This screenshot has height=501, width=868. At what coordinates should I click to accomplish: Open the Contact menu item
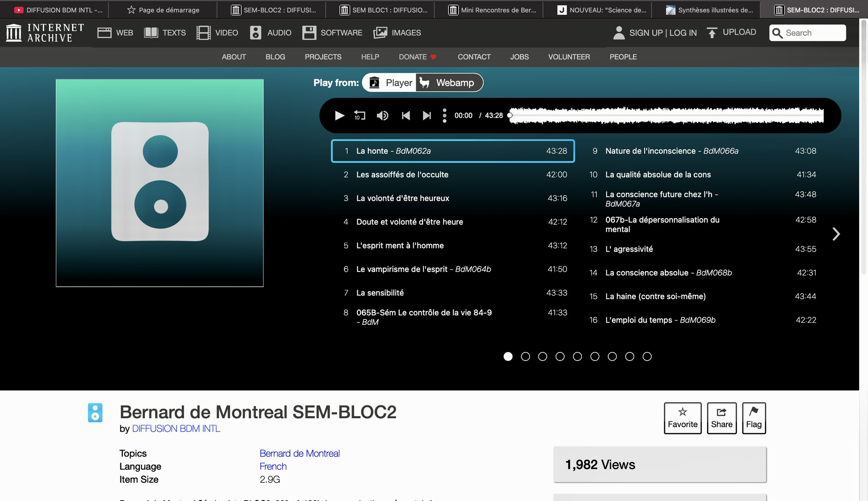tap(474, 57)
